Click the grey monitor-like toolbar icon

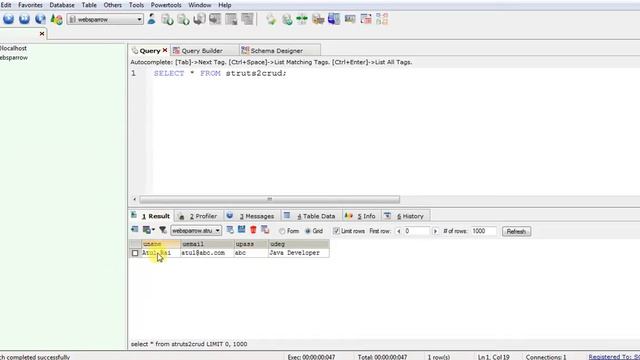click(350, 19)
